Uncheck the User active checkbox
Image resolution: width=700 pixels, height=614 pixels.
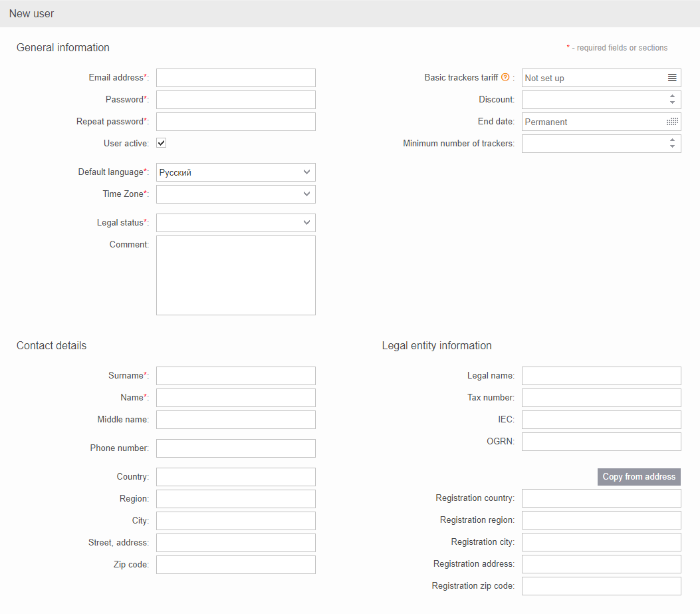click(x=162, y=143)
